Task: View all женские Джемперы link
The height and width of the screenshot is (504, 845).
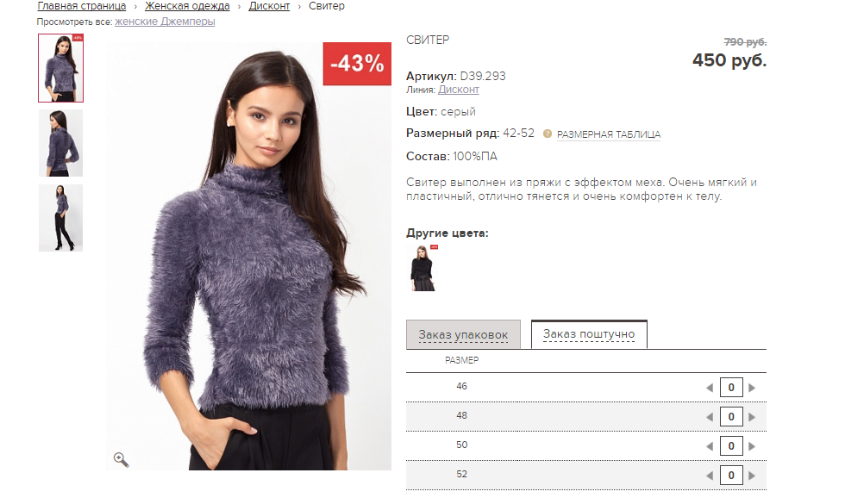Action: point(165,22)
